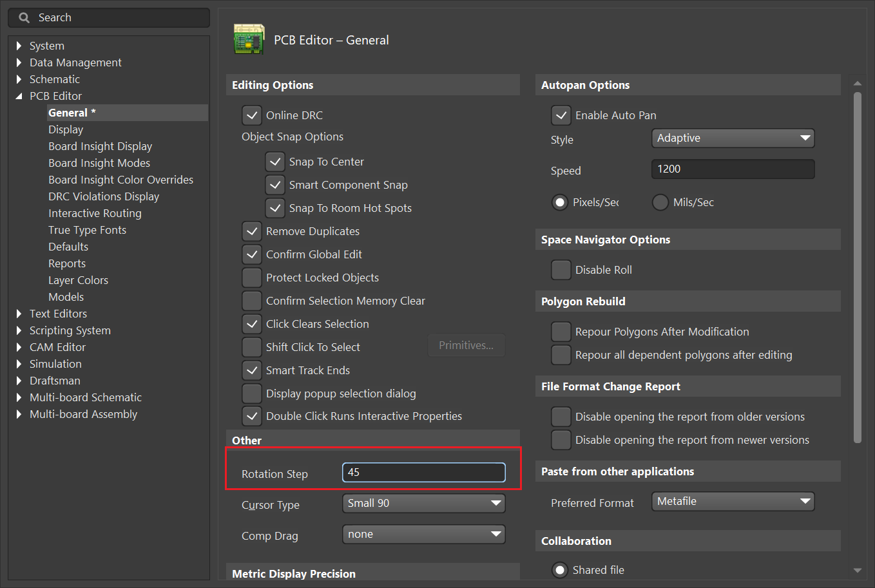Viewport: 875px width, 588px height.
Task: Expand the System tree node
Action: (x=19, y=46)
